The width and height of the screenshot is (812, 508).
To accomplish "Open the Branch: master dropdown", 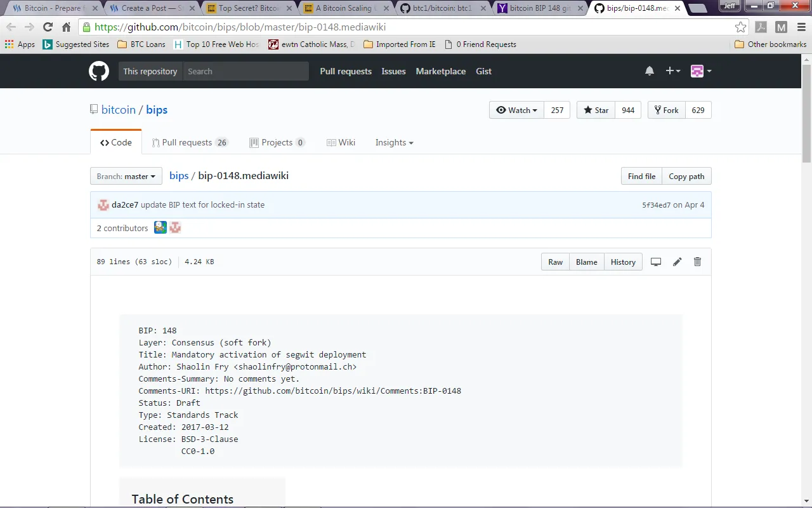I will pyautogui.click(x=126, y=176).
